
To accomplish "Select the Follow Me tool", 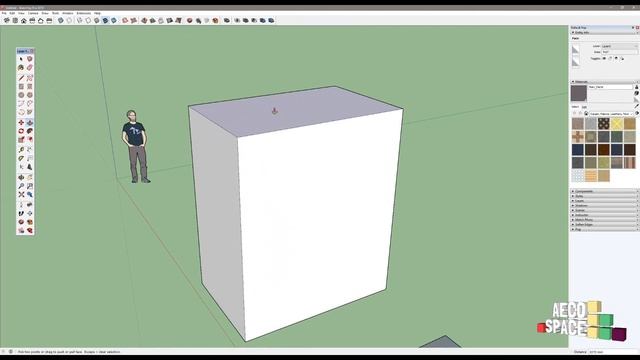I will click(30, 131).
